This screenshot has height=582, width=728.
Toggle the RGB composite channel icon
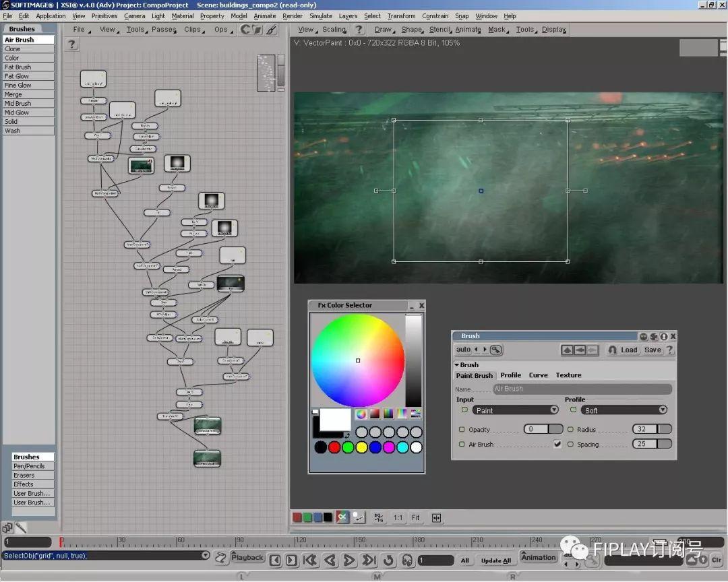point(342,517)
